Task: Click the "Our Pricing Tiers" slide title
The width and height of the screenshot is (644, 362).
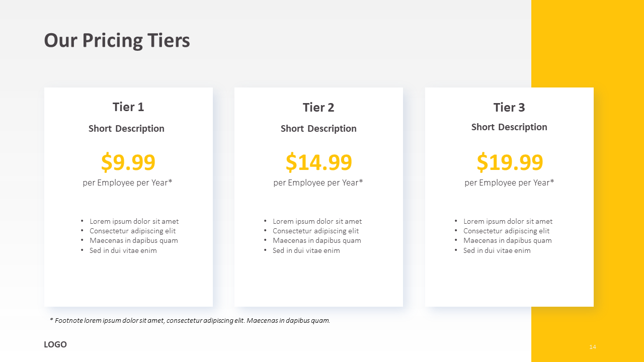Action: (117, 41)
